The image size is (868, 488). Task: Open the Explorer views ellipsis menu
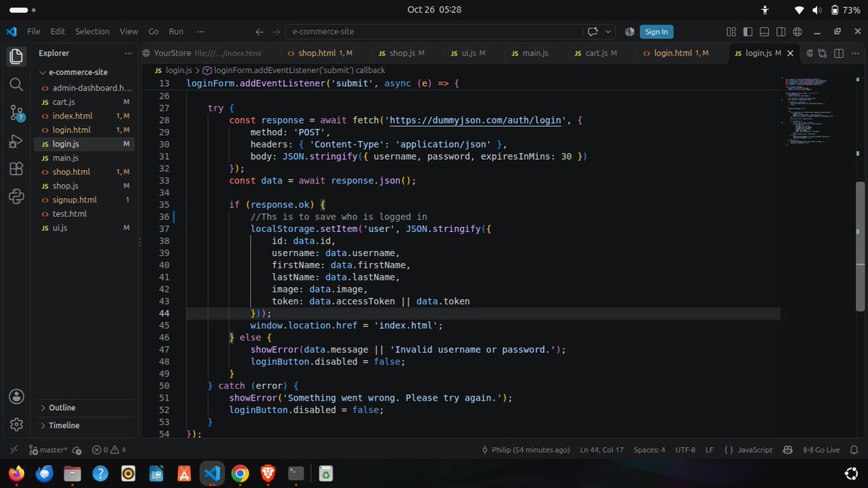128,53
